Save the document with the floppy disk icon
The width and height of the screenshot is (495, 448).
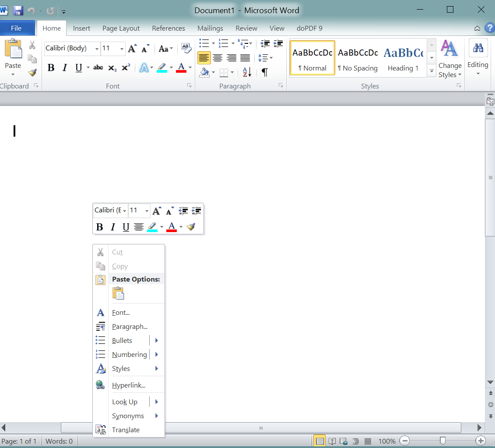point(18,11)
